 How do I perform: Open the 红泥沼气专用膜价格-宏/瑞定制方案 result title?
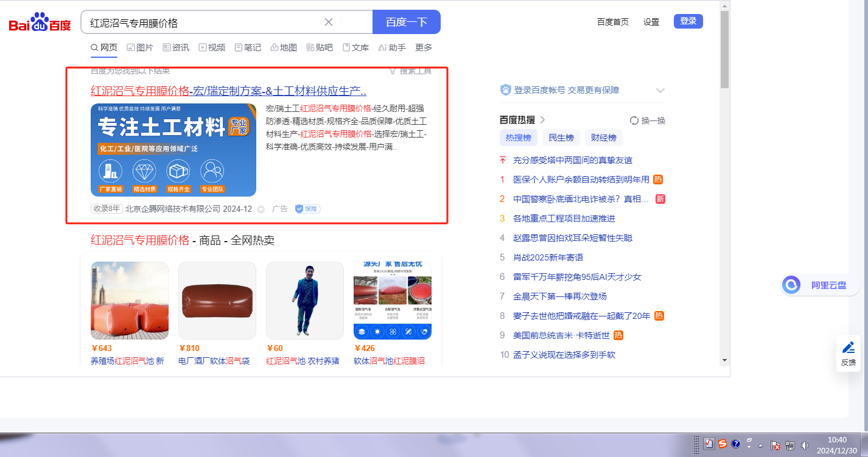[x=228, y=91]
